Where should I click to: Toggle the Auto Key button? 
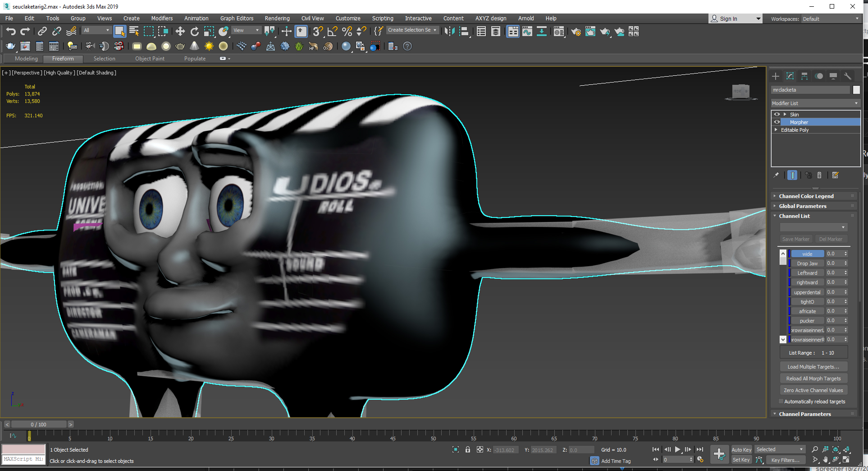coord(741,450)
